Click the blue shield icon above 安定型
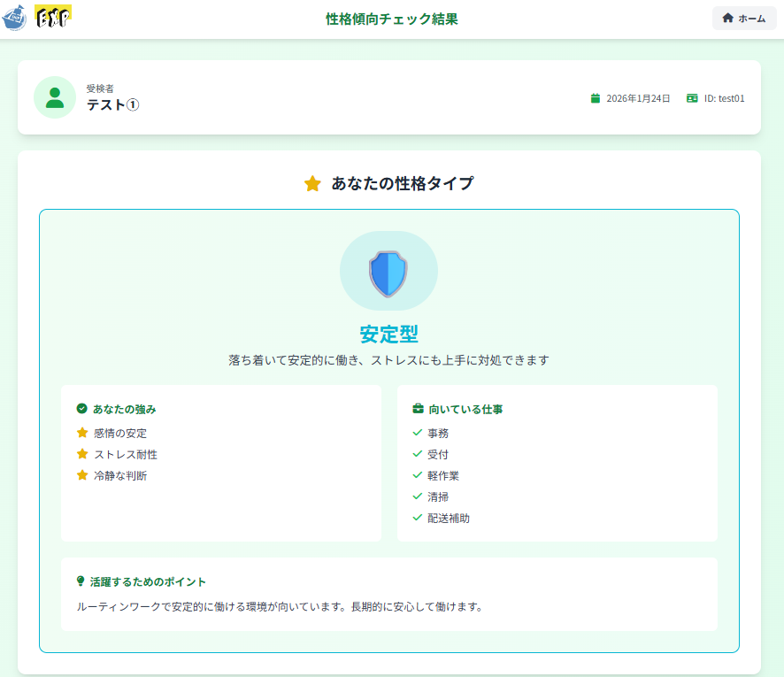Image resolution: width=784 pixels, height=677 pixels. pyautogui.click(x=389, y=271)
